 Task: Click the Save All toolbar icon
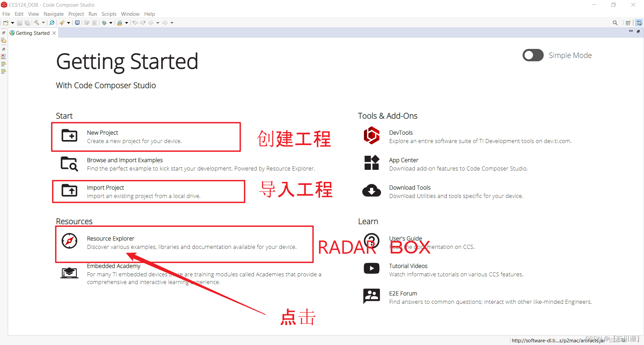(27, 22)
